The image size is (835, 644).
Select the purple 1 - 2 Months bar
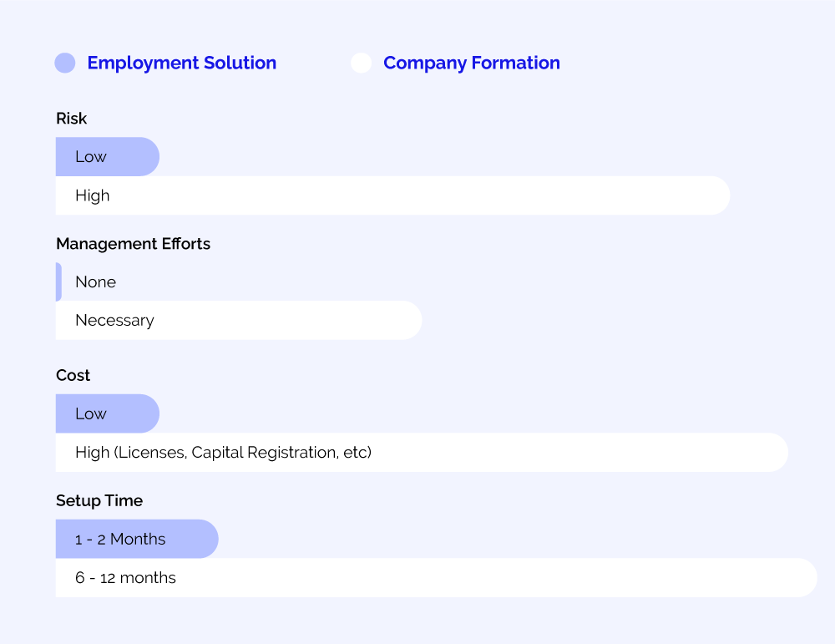136,539
